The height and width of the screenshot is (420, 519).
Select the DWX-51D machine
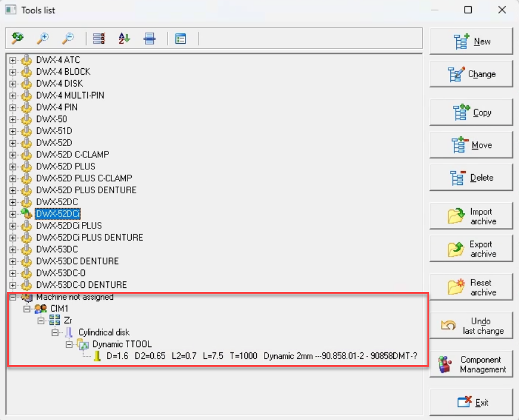pyautogui.click(x=54, y=131)
